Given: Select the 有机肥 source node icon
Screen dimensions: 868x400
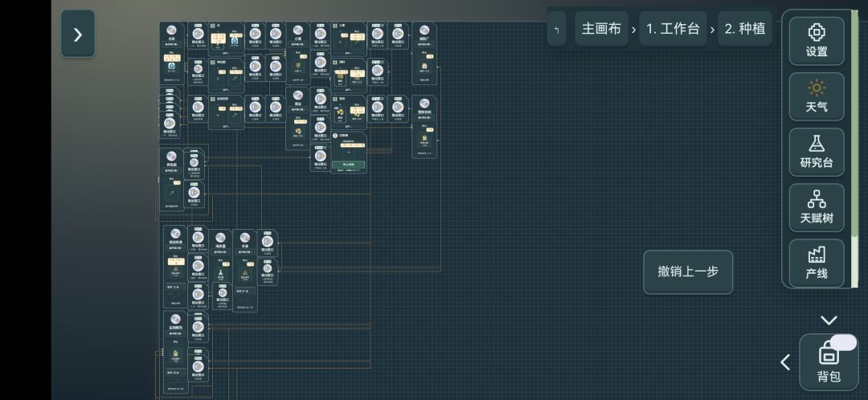Looking at the screenshot, I should click(171, 156).
